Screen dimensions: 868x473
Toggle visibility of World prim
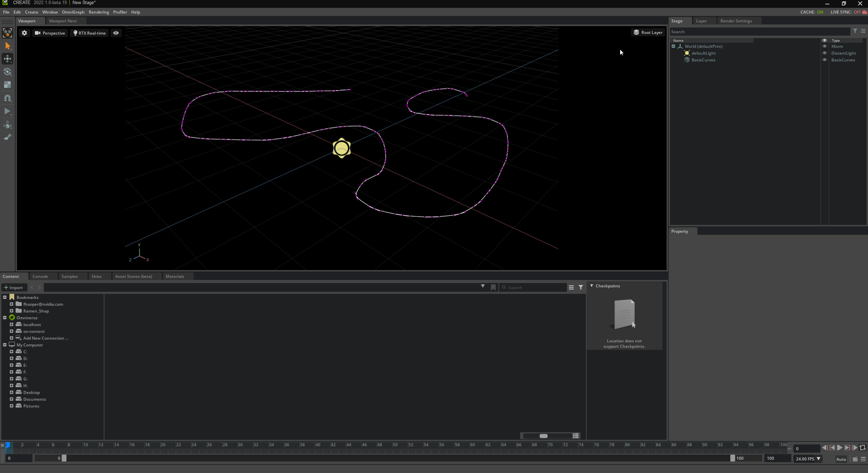pos(825,46)
